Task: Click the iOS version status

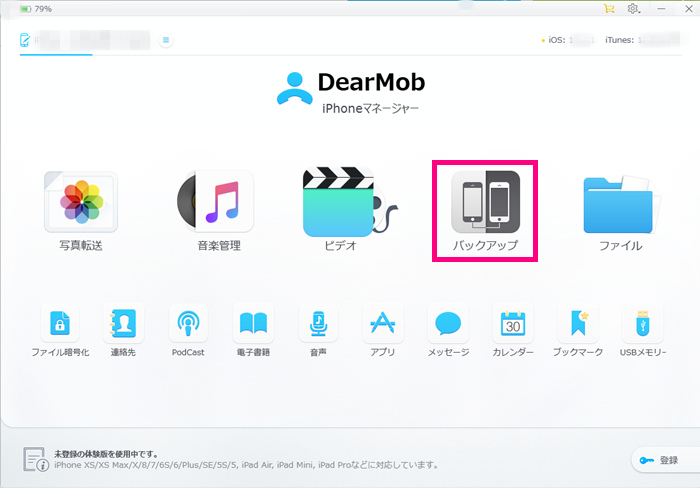Action: (568, 40)
